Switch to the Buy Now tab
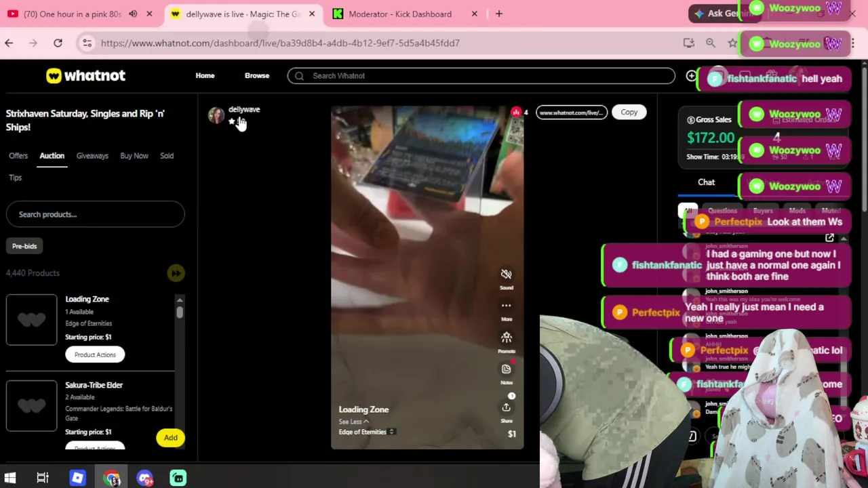868x488 pixels. tap(134, 156)
